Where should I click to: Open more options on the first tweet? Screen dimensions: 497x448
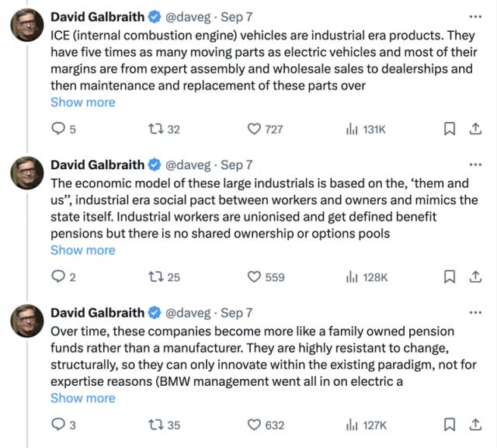pyautogui.click(x=475, y=16)
